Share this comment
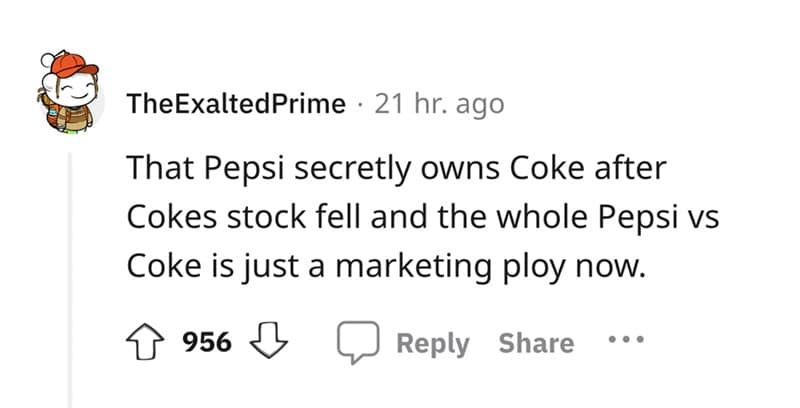Image resolution: width=800 pixels, height=408 pixels. click(x=536, y=343)
